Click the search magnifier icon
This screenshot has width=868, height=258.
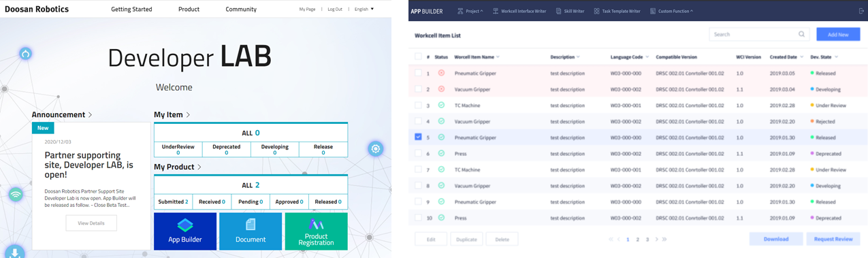(802, 34)
